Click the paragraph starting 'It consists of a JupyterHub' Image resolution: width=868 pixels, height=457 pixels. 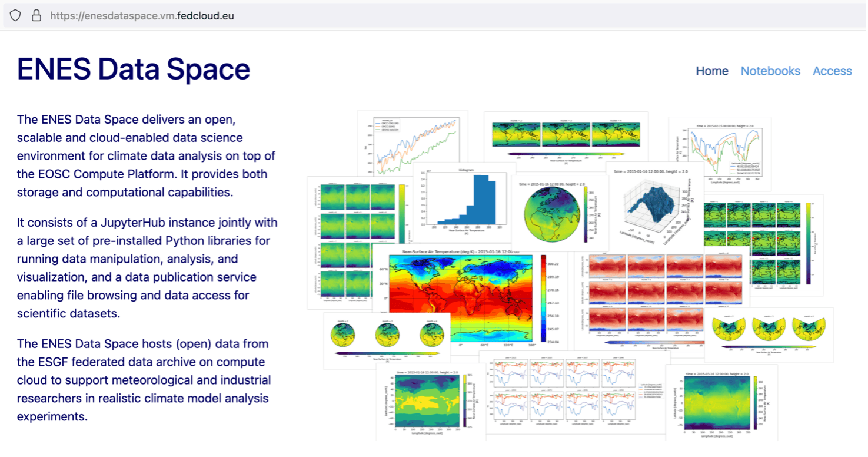tap(147, 268)
